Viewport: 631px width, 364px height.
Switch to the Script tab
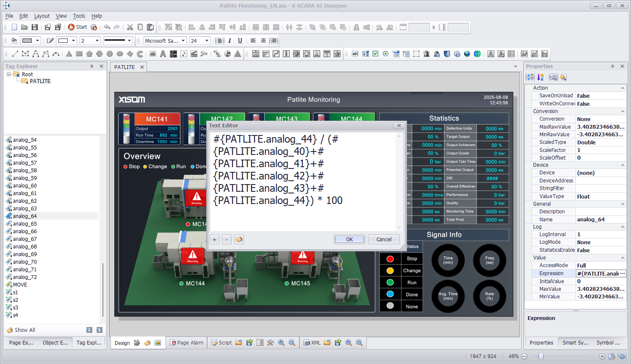[x=221, y=343]
